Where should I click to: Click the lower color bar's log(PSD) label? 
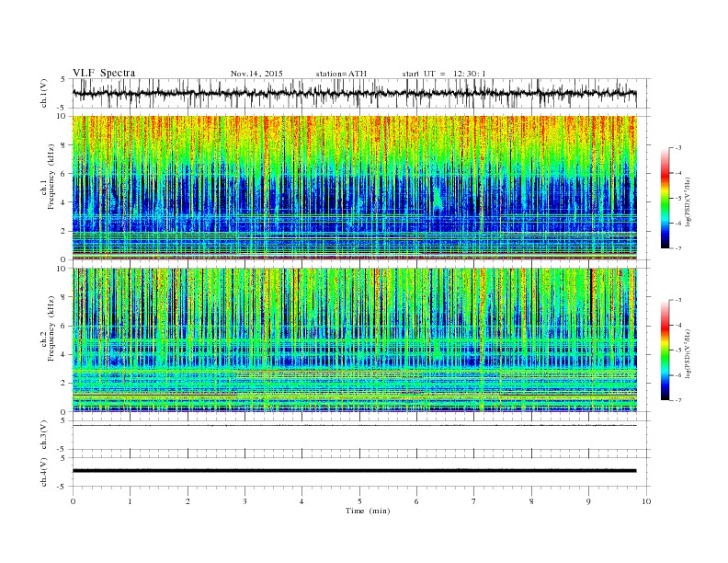[x=688, y=352]
